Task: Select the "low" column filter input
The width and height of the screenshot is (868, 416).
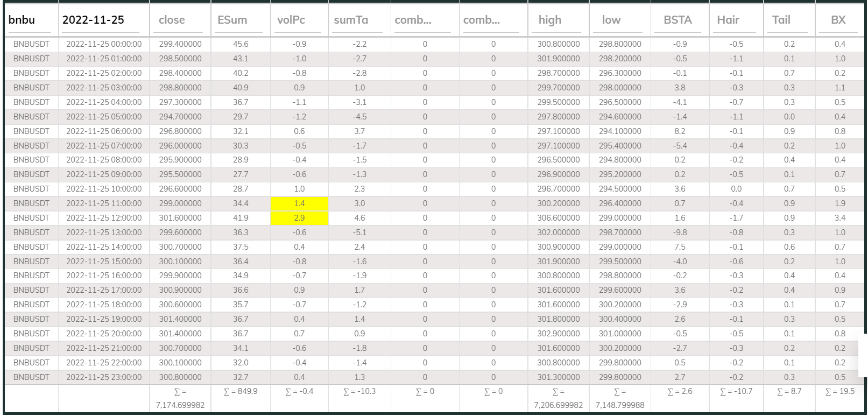Action: [619, 20]
